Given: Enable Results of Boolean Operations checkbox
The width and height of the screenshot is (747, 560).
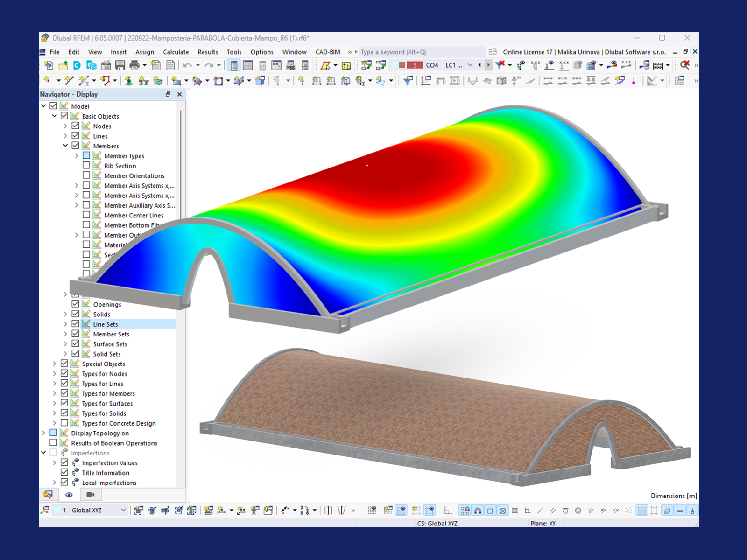Looking at the screenshot, I should 53,443.
